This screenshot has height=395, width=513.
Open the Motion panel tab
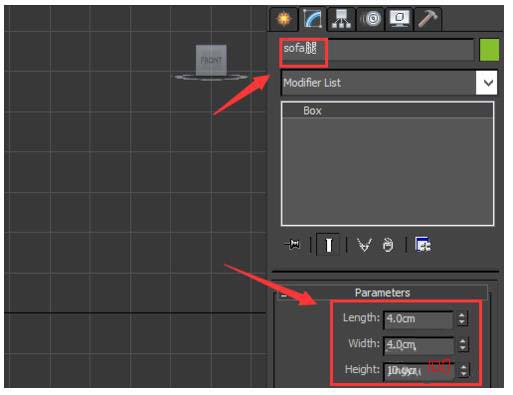pyautogui.click(x=371, y=19)
